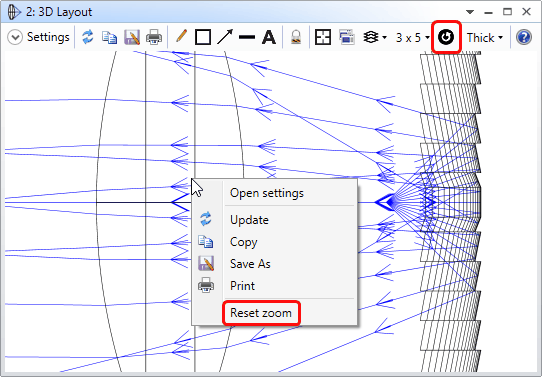This screenshot has width=542, height=377.
Task: Click the Save As floppy icon in toolbar
Action: click(132, 37)
